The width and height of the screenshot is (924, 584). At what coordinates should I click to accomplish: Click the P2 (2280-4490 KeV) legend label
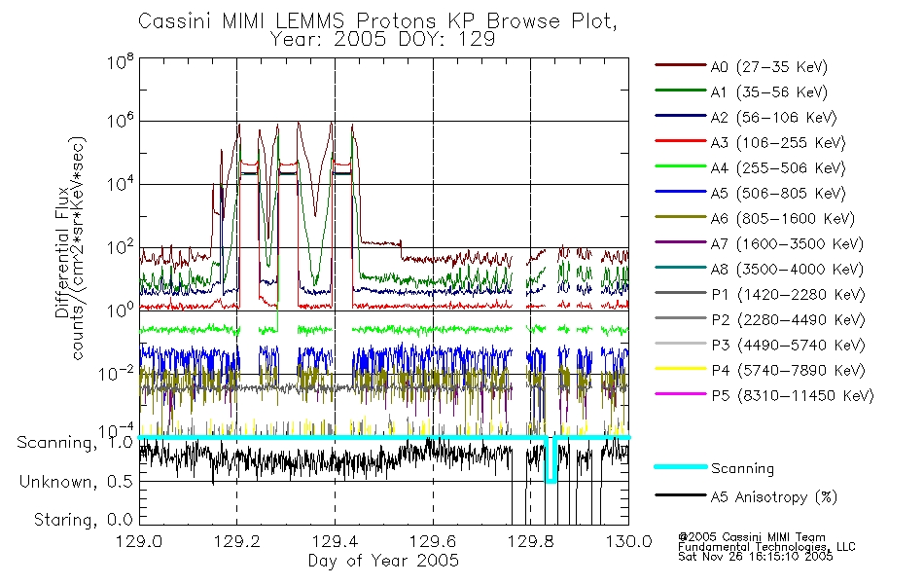(788, 320)
